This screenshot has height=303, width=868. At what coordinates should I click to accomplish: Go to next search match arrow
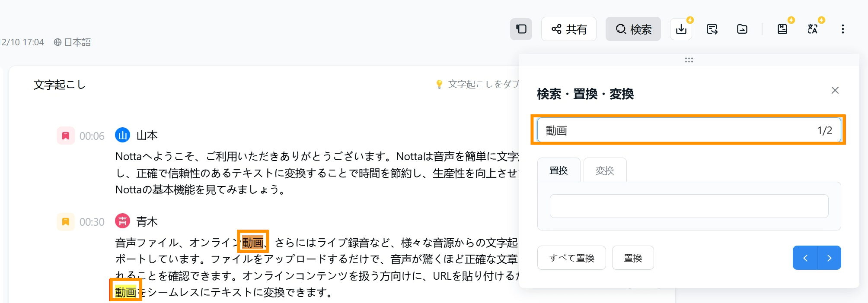coord(829,258)
